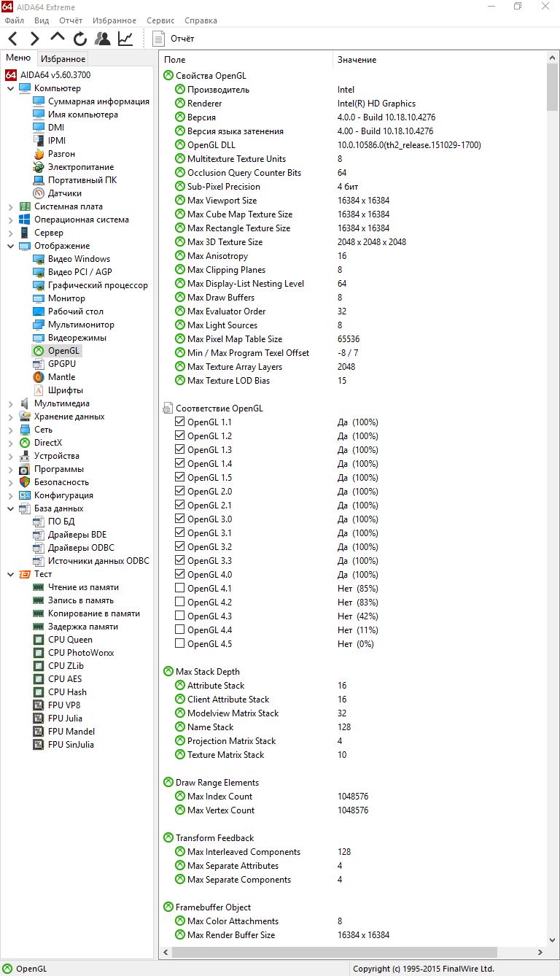560x976 pixels.
Task: Open the Файл menu
Action: (14, 20)
